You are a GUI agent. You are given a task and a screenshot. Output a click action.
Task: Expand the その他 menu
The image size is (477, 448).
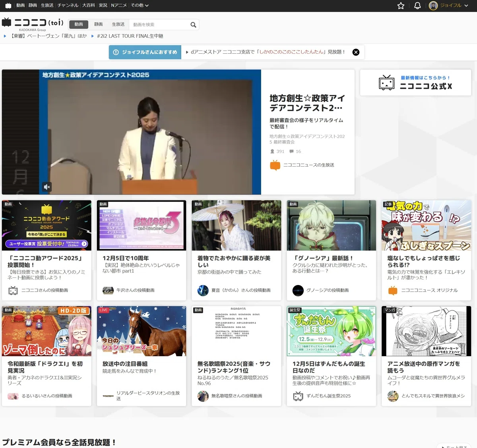(x=140, y=6)
